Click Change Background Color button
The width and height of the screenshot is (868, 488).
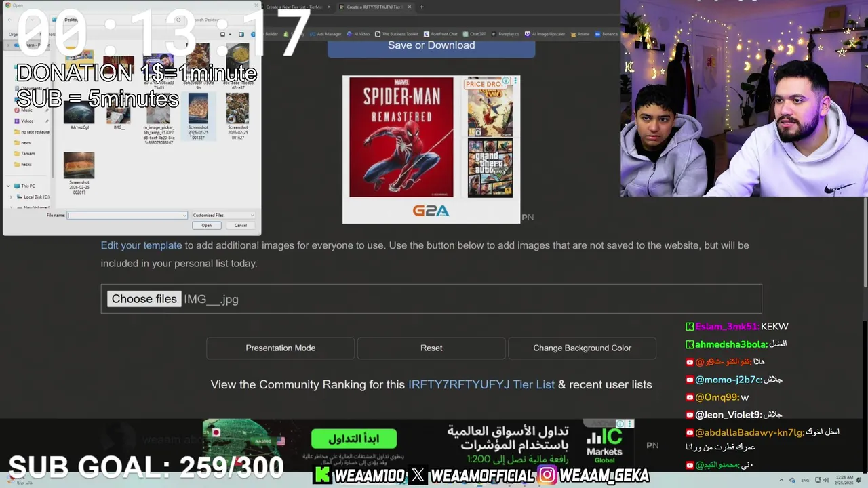(x=582, y=348)
